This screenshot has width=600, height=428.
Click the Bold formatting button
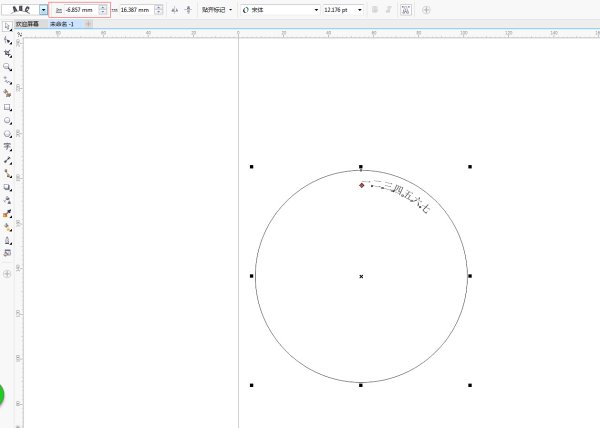(375, 10)
